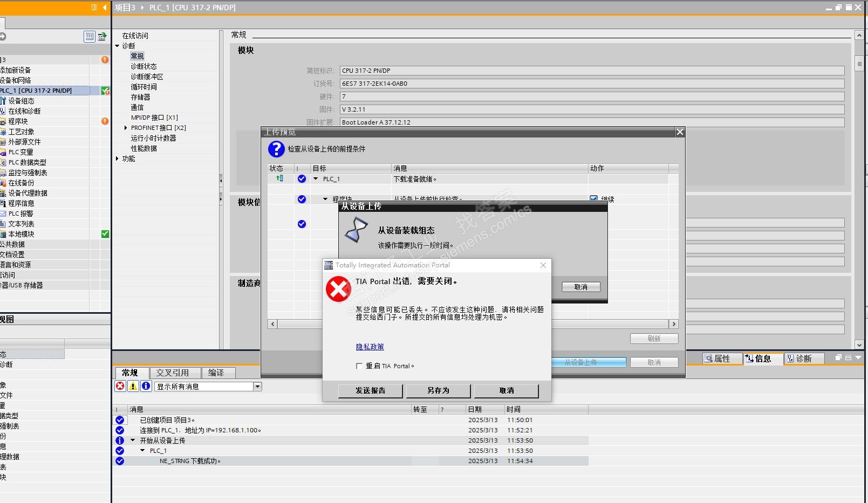Click the 程序信息 tree item

(x=21, y=203)
